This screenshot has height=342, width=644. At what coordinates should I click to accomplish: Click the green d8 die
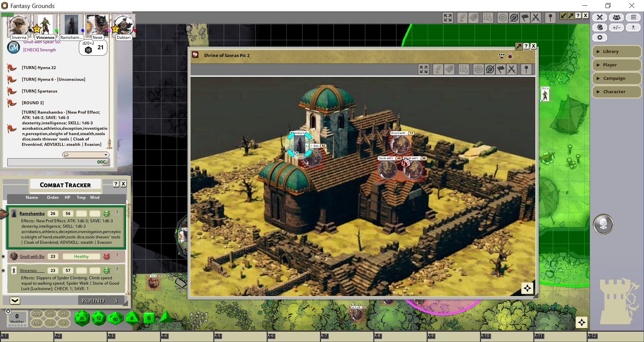pyautogui.click(x=132, y=318)
